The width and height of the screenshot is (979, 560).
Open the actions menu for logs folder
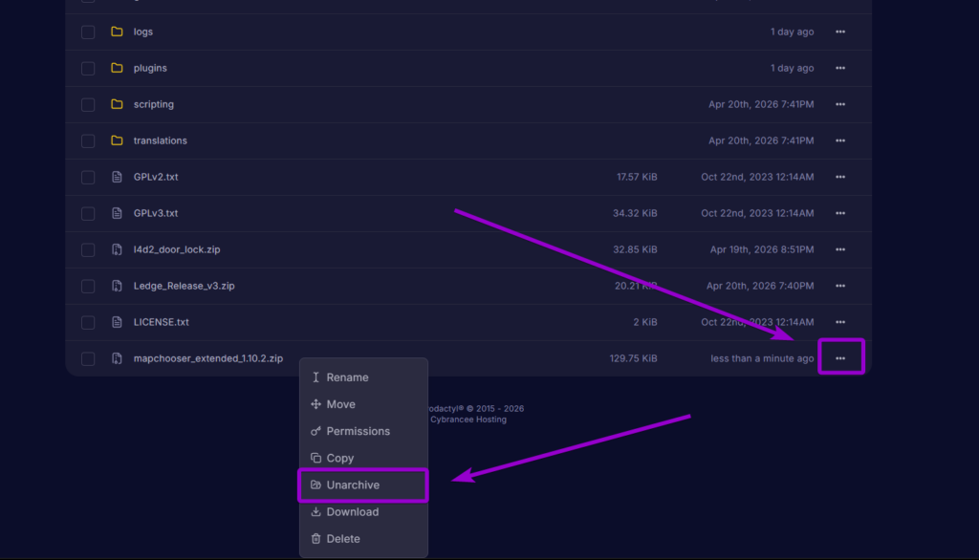coord(840,32)
